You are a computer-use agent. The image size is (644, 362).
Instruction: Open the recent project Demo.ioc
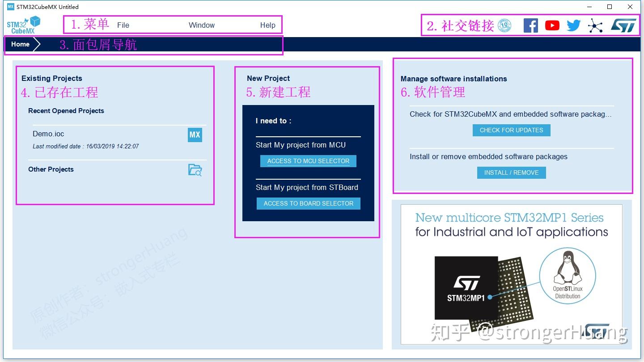click(x=47, y=134)
